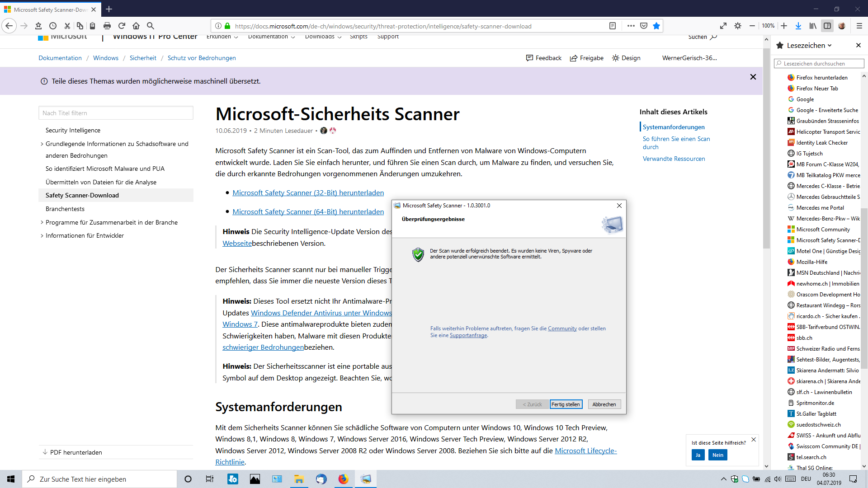Click PDF herunterladen

[72, 452]
